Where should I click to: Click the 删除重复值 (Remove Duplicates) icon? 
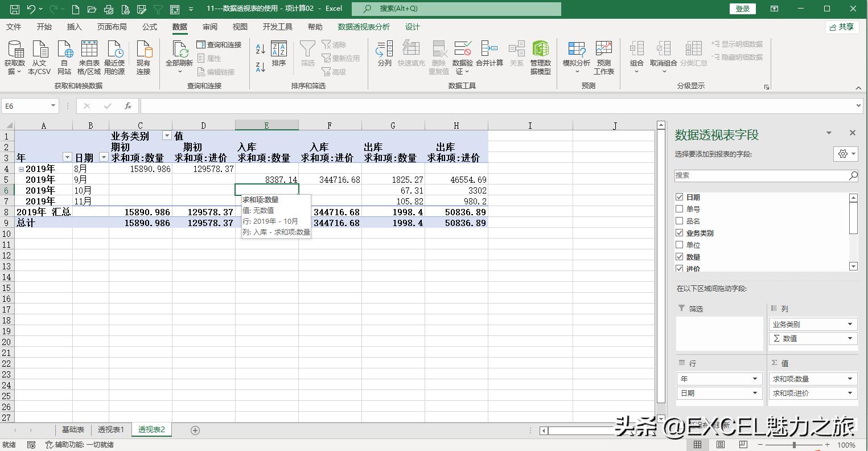click(x=438, y=55)
